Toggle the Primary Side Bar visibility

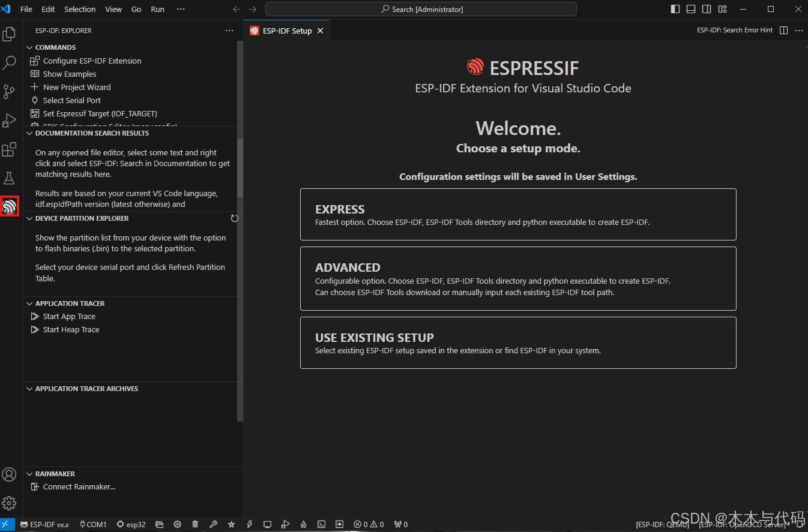[x=675, y=9]
